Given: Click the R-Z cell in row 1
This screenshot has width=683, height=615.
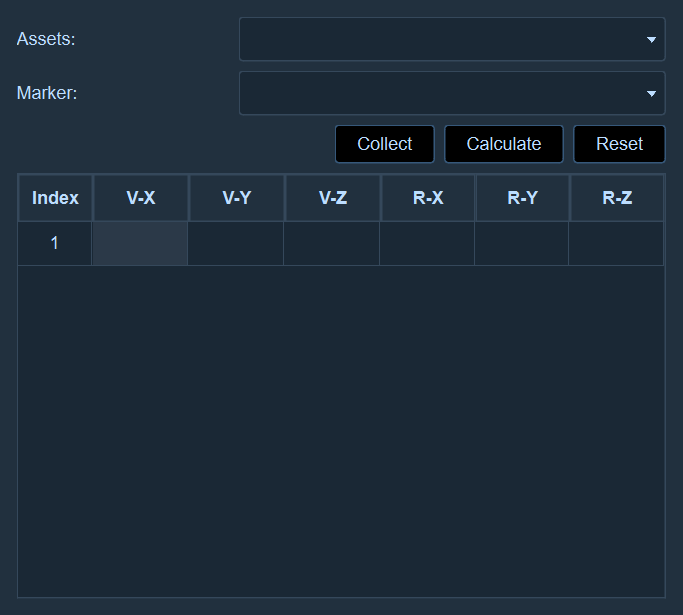Looking at the screenshot, I should pyautogui.click(x=616, y=243).
